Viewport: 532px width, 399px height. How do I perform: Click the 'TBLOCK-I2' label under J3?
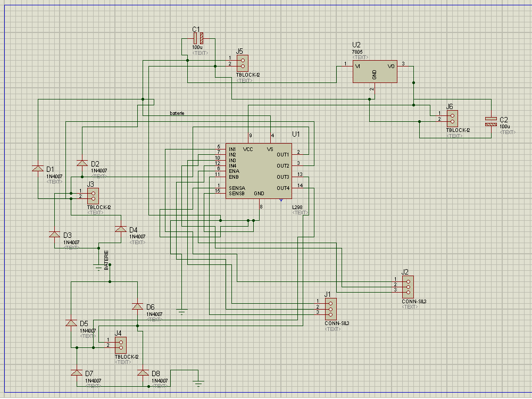[99, 207]
